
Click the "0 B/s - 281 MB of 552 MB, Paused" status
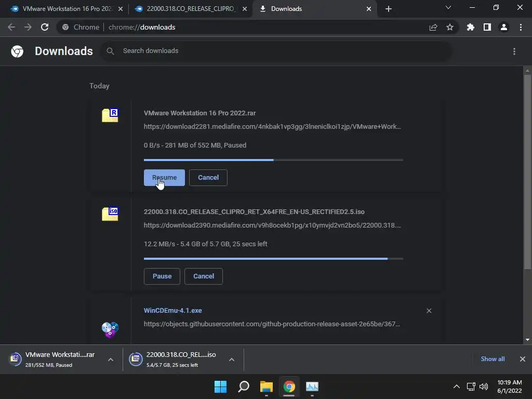click(x=195, y=145)
